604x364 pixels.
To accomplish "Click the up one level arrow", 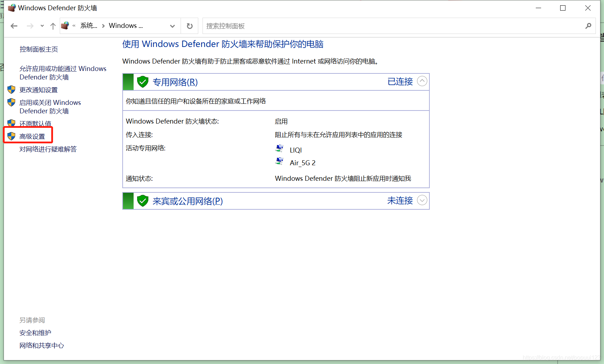I will [x=53, y=25].
